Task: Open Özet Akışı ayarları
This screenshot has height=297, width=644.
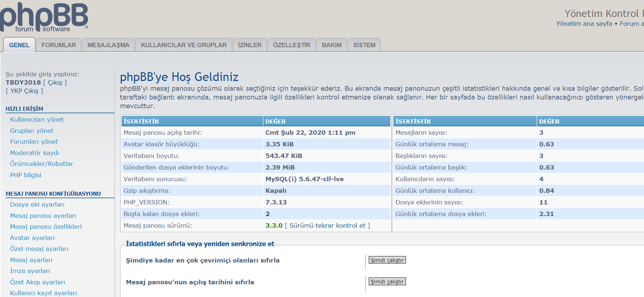Action: [37, 282]
